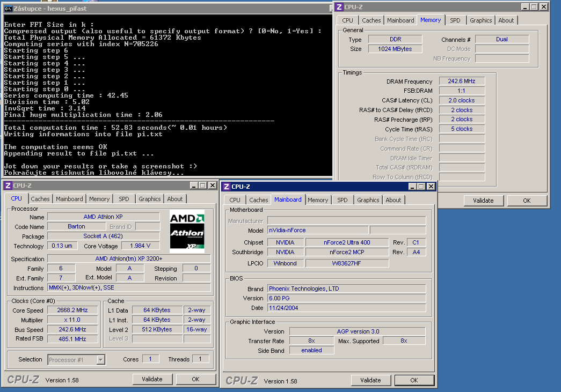Open the About tab in the Mainboard window
This screenshot has width=561, height=392.
coord(394,200)
